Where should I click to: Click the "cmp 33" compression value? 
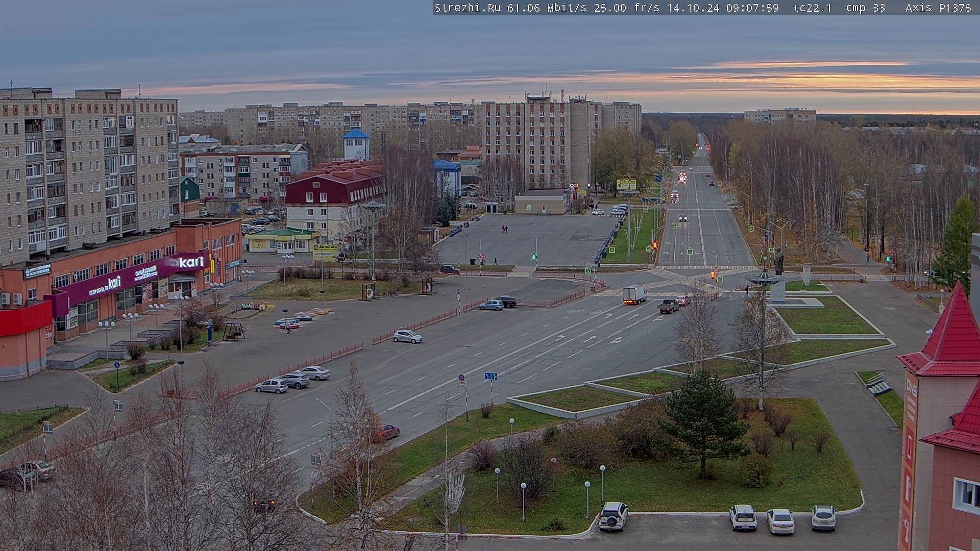pos(866,8)
